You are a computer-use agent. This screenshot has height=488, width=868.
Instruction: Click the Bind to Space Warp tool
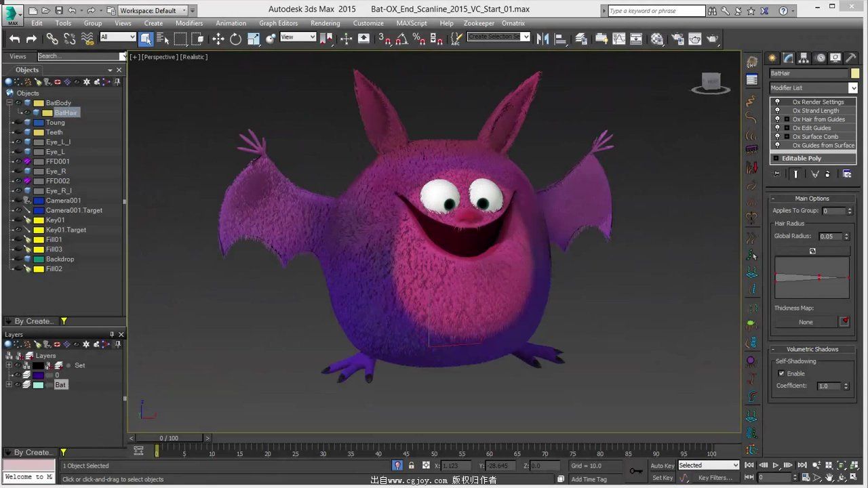point(87,39)
